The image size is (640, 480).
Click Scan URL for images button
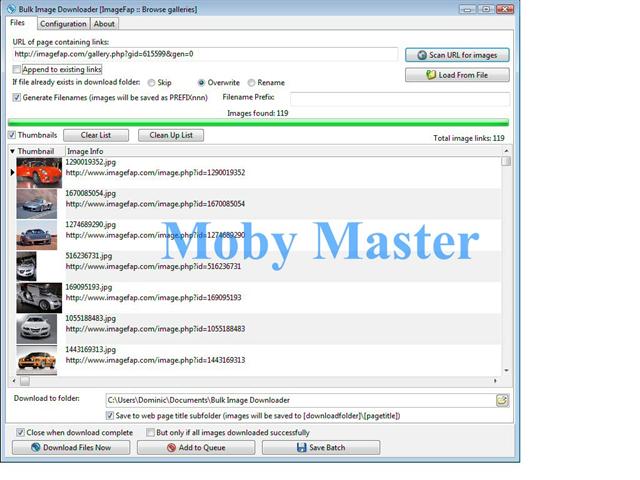[457, 55]
